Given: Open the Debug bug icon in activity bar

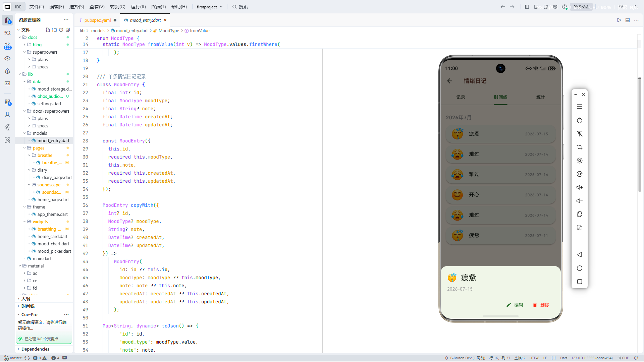Looking at the screenshot, I should point(7,71).
